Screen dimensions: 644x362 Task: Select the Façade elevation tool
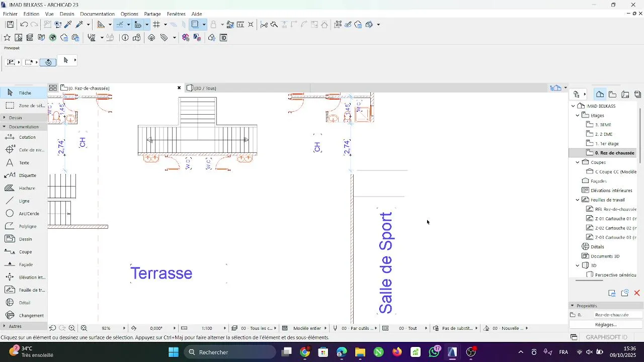click(24, 264)
